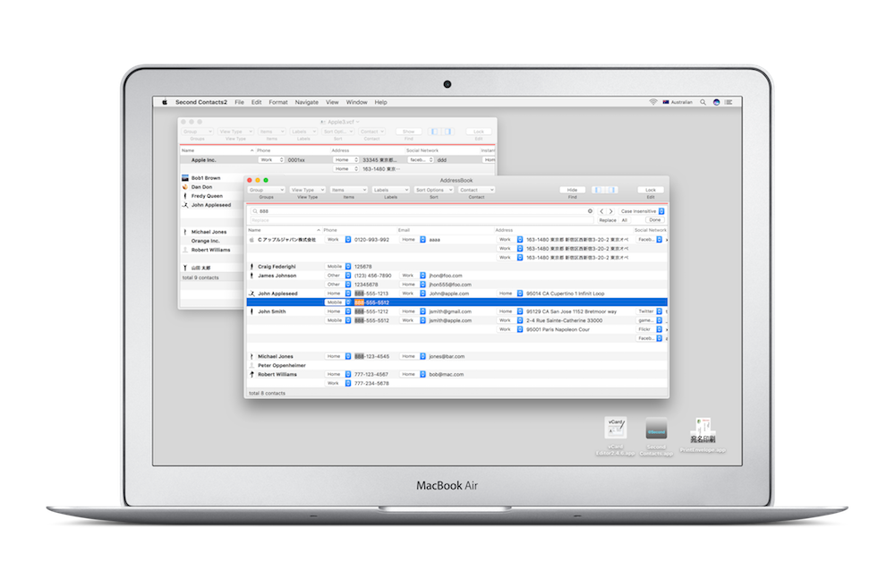This screenshot has width=895, height=588.
Task: Select Orange Inc. in Apple3.vcf window
Action: (x=206, y=241)
